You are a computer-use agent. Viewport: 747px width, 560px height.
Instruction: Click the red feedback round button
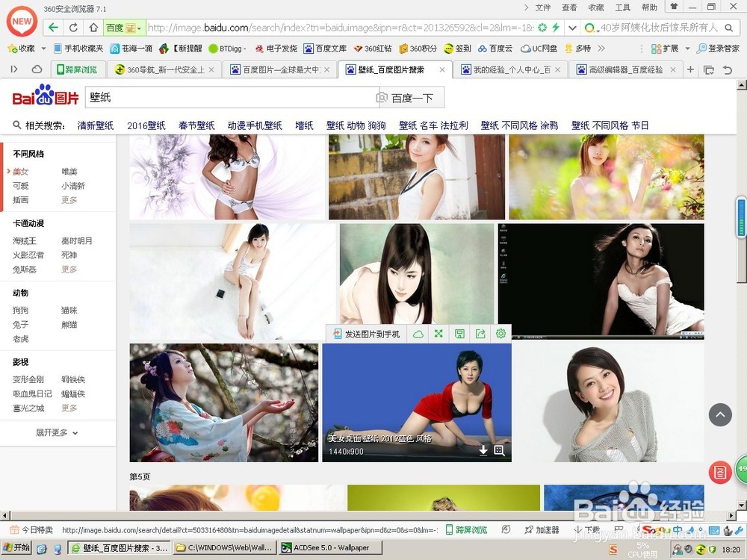[720, 473]
